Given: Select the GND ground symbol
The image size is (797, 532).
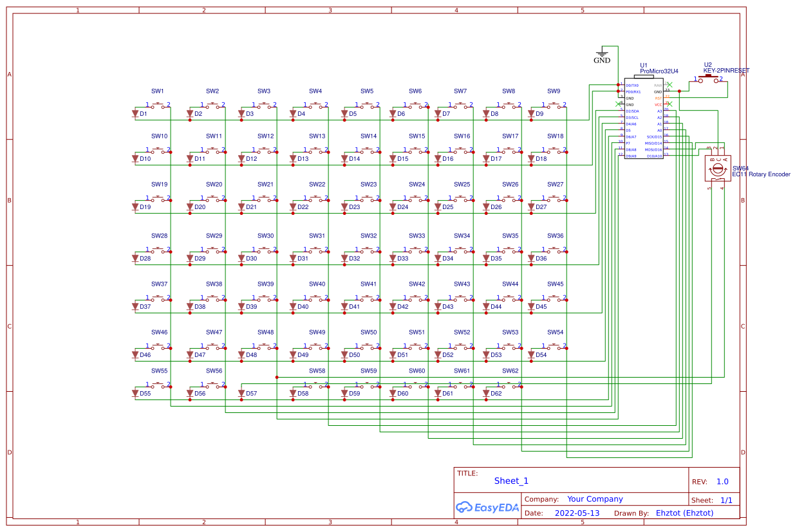Looking at the screenshot, I should pos(601,55).
